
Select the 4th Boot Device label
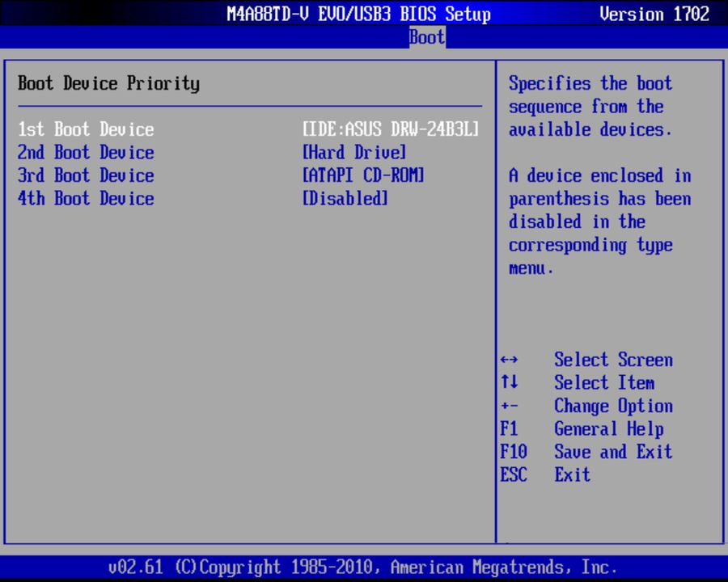point(85,199)
